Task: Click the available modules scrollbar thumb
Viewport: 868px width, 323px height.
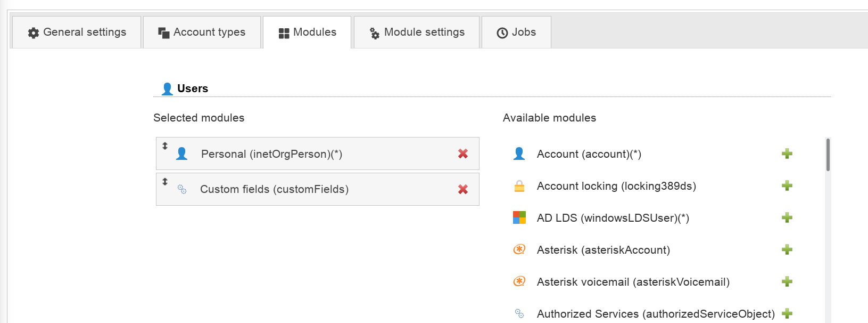Action: (828, 155)
